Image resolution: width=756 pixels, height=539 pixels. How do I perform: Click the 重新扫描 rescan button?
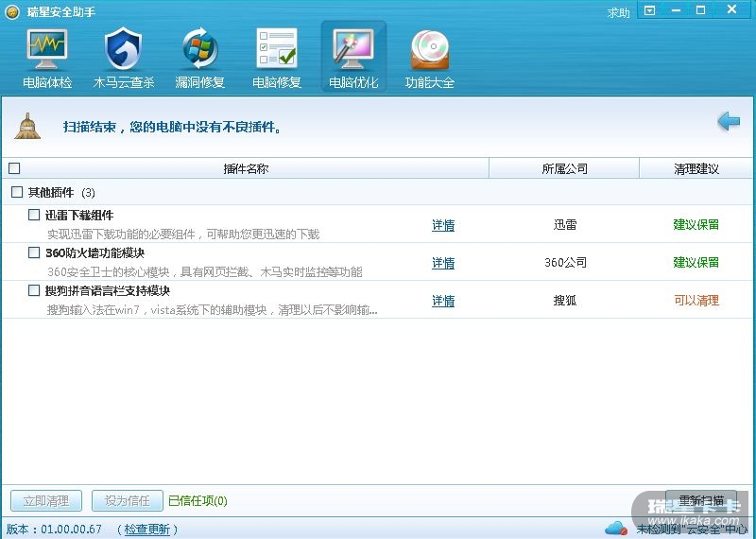(x=701, y=500)
